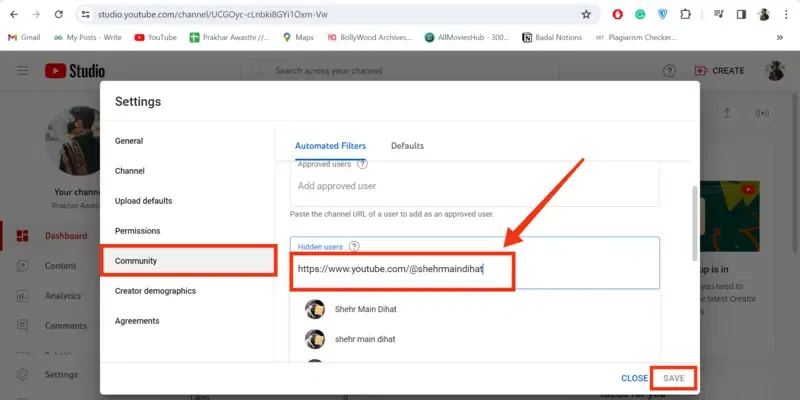Open the Gmail bookmark

(24, 37)
